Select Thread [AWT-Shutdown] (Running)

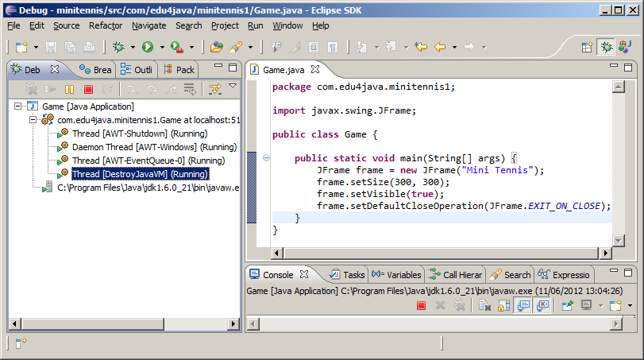[140, 134]
